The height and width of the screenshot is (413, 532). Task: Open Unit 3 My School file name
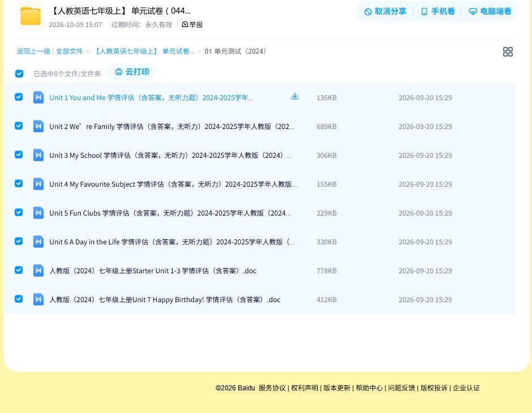pyautogui.click(x=171, y=155)
